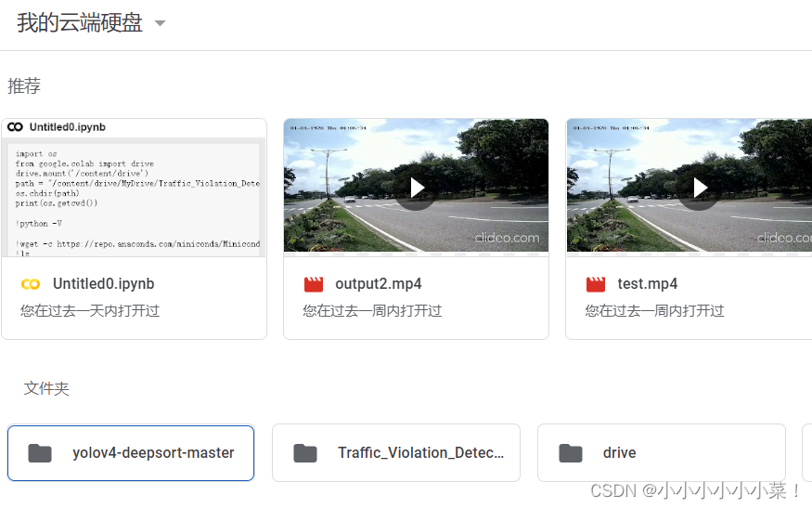Open the yolov4-deepsort-master folder
The height and width of the screenshot is (508, 812).
(131, 453)
